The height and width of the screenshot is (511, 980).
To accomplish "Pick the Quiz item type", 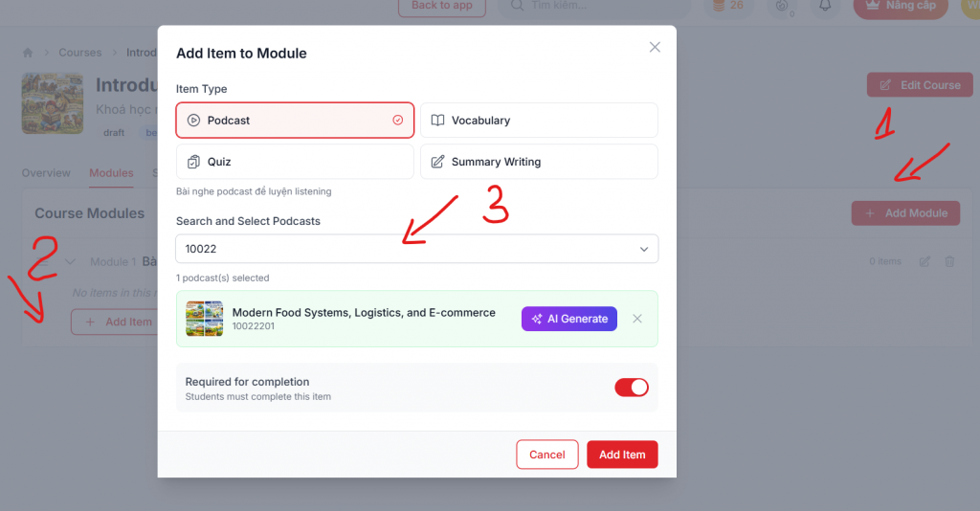I will pyautogui.click(x=295, y=162).
